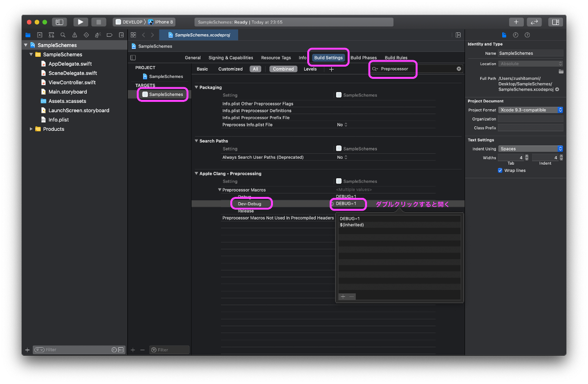Show the History inspector clock
This screenshot has height=384, width=588.
515,35
